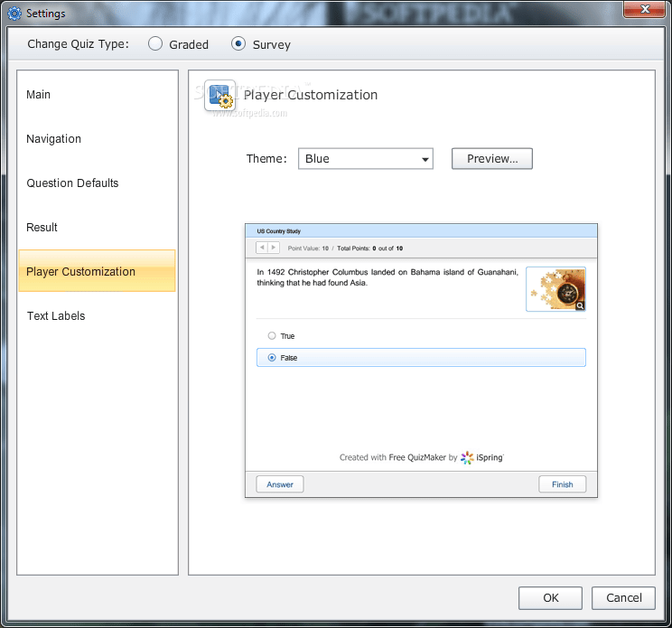The image size is (672, 628).
Task: Click the Finish button in preview
Action: coord(563,484)
